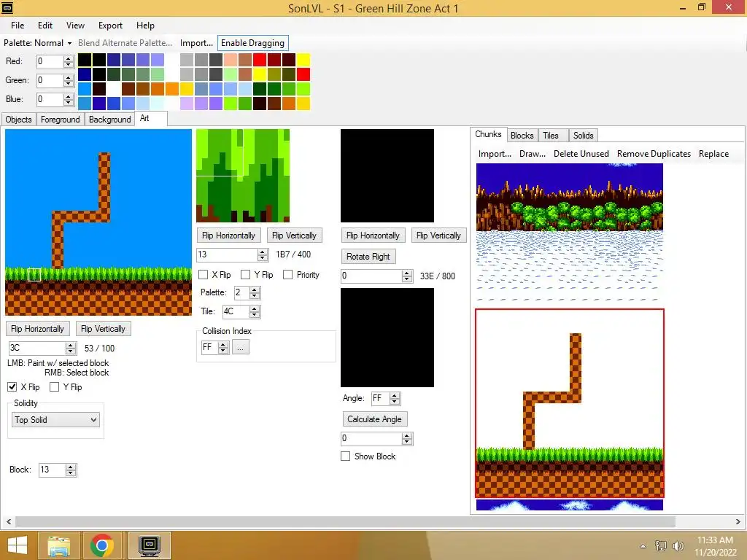This screenshot has height=560, width=747.
Task: Click the network icon in system tray
Action: coord(660,545)
